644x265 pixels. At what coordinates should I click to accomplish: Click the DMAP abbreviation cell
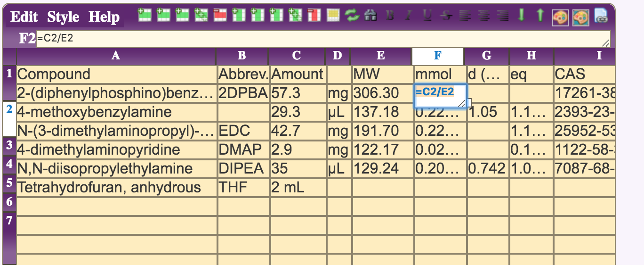pyautogui.click(x=243, y=150)
